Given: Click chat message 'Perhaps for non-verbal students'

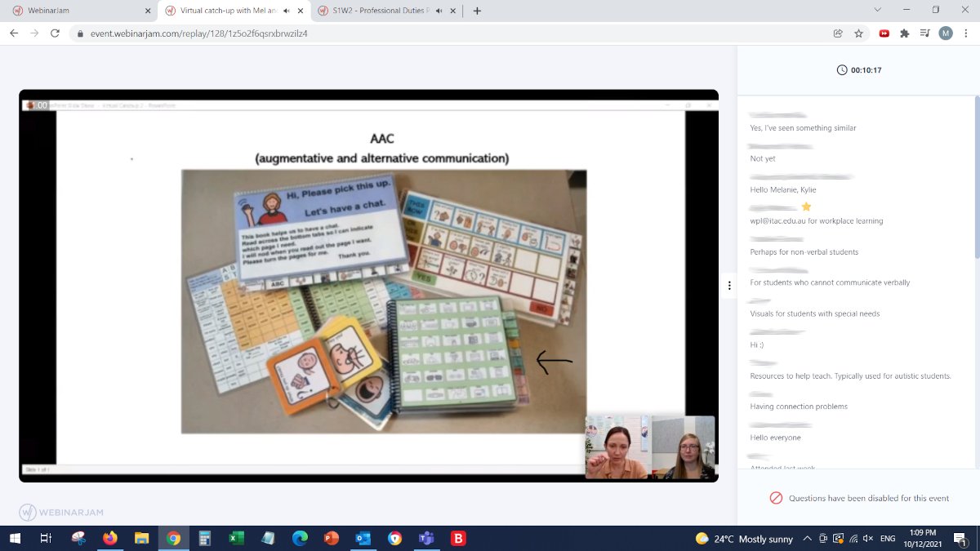Looking at the screenshot, I should 804,252.
